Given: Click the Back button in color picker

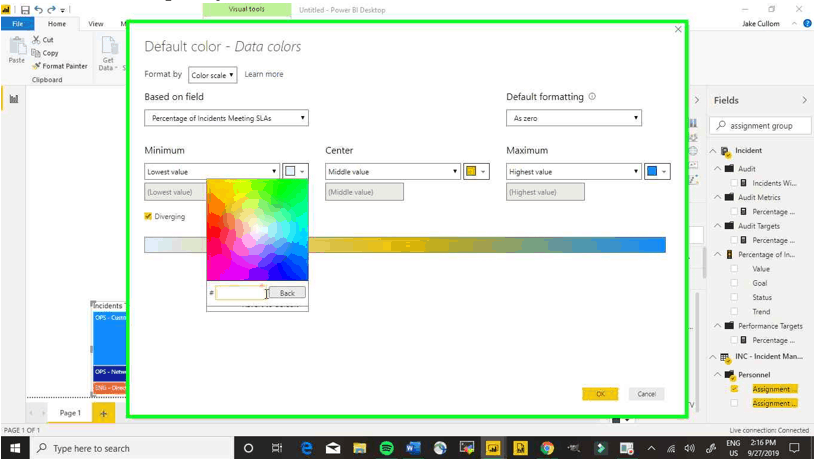Looking at the screenshot, I should pyautogui.click(x=287, y=293).
